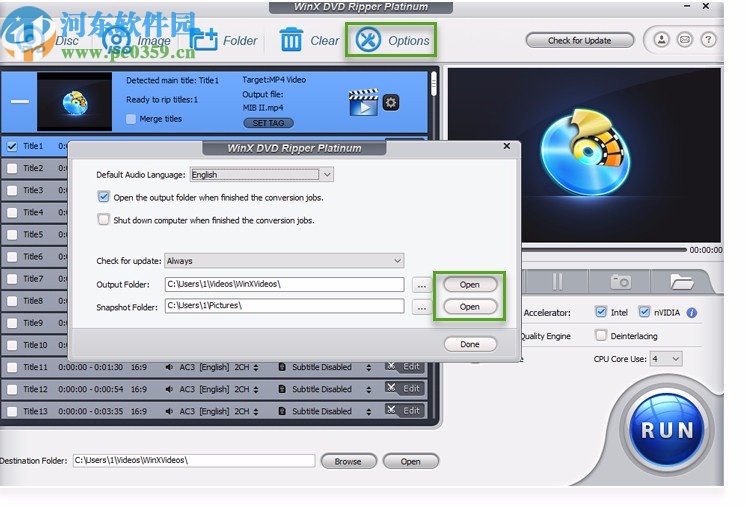This screenshot has height=507, width=748.
Task: Open snapshot folder icon under preview
Action: pos(681,281)
